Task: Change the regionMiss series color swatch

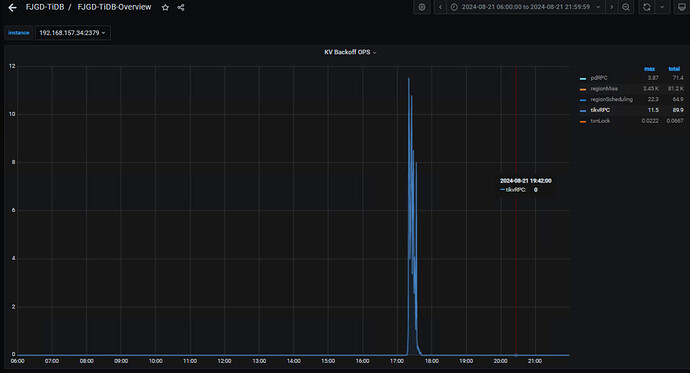Action: [583, 89]
